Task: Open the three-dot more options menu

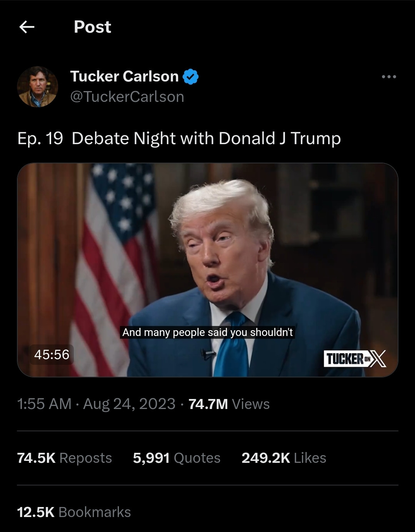Action: coord(389,77)
